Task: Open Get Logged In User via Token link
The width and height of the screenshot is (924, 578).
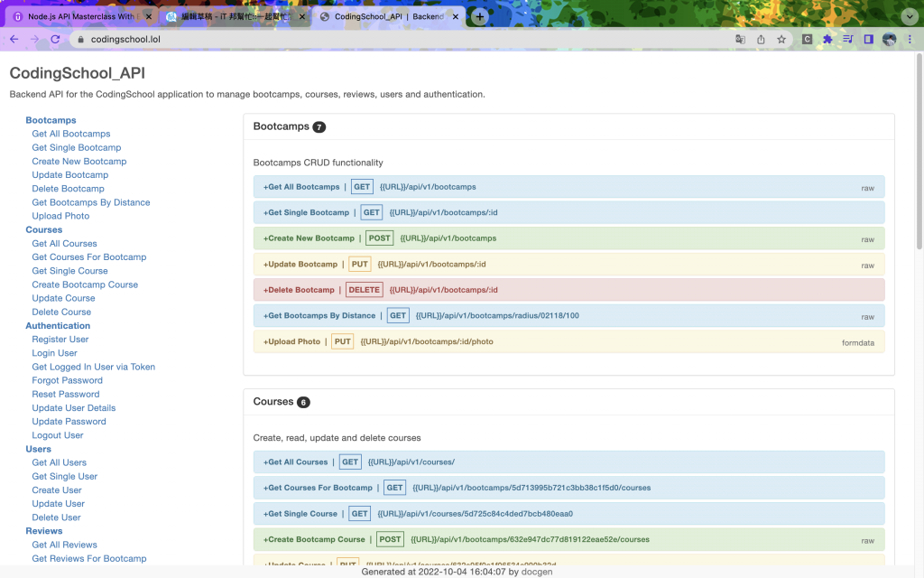Action: pos(93,367)
